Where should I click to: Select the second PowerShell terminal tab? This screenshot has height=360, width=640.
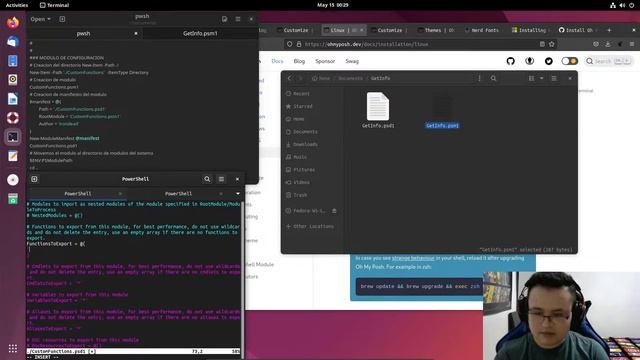coord(178,193)
